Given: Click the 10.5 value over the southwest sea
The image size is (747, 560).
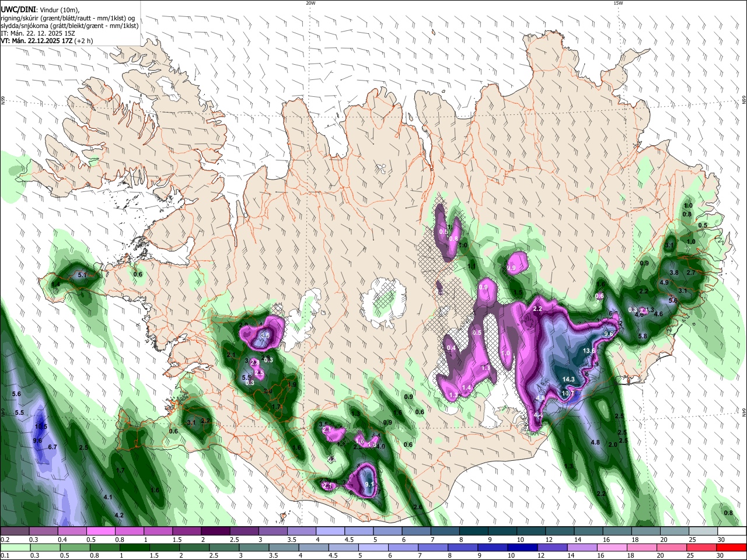Looking at the screenshot, I should [40, 426].
